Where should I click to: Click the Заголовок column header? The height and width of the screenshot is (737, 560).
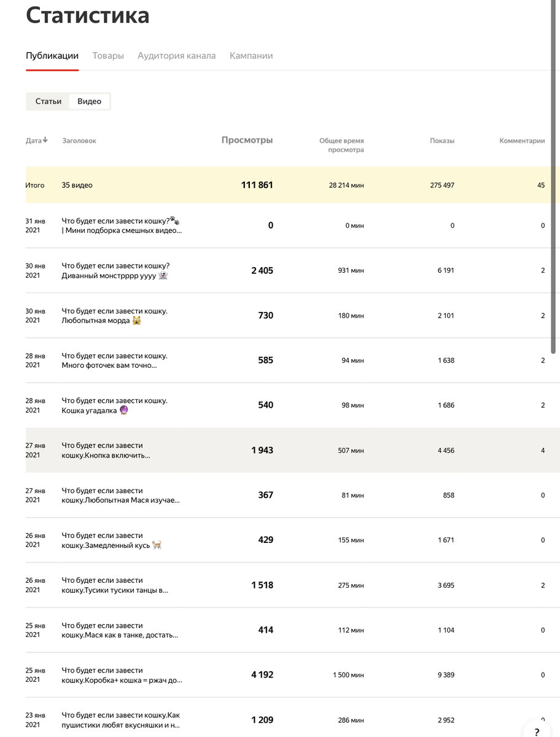pyautogui.click(x=79, y=141)
